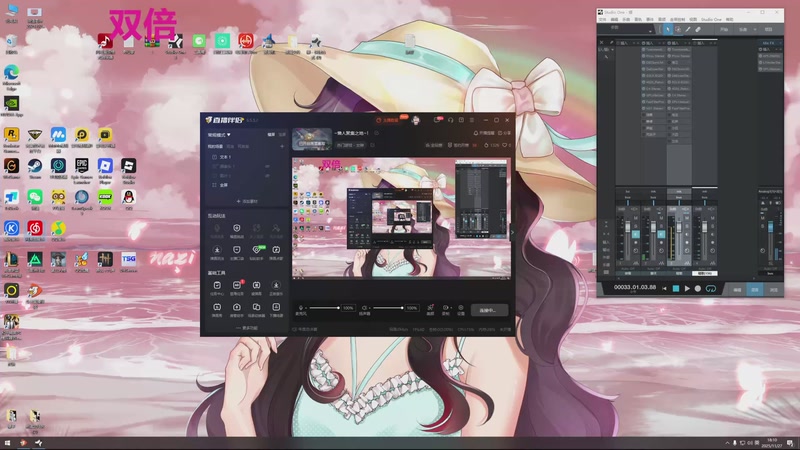Open the KOOK desktop icon
Viewport: 800px width, 450px height.
(105, 199)
